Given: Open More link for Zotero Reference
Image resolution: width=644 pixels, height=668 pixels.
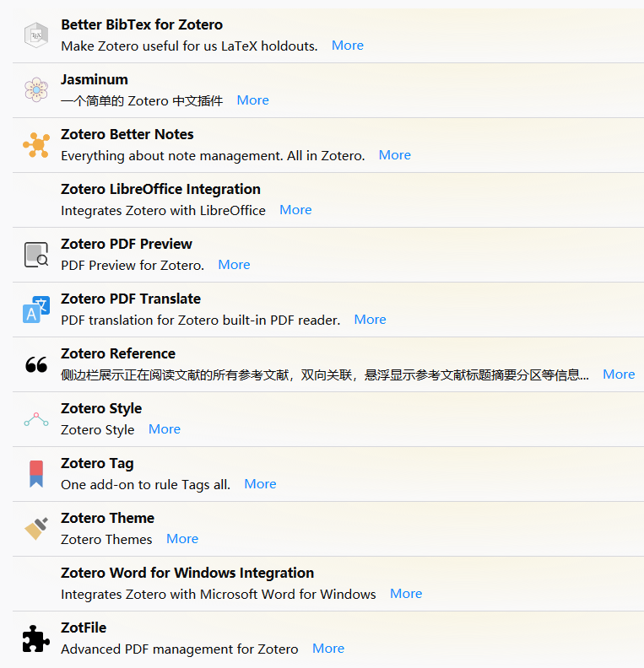Looking at the screenshot, I should click(x=619, y=374).
